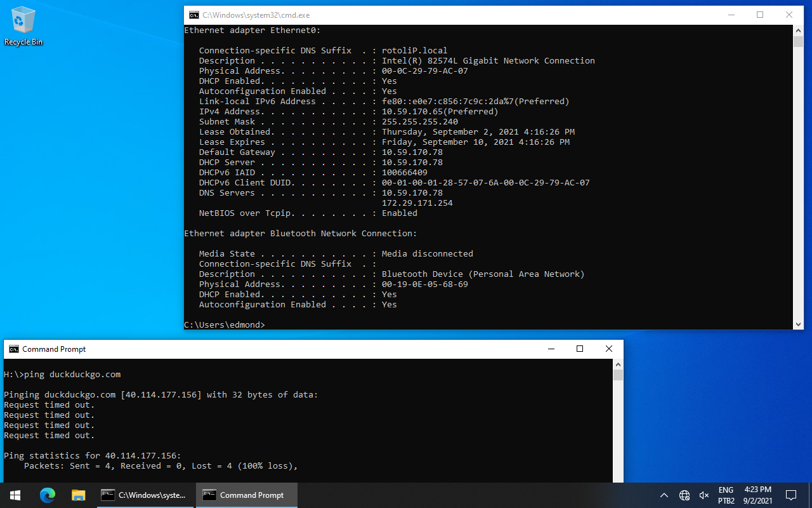
Task: Open the clock and calendar from the tray
Action: point(758,495)
